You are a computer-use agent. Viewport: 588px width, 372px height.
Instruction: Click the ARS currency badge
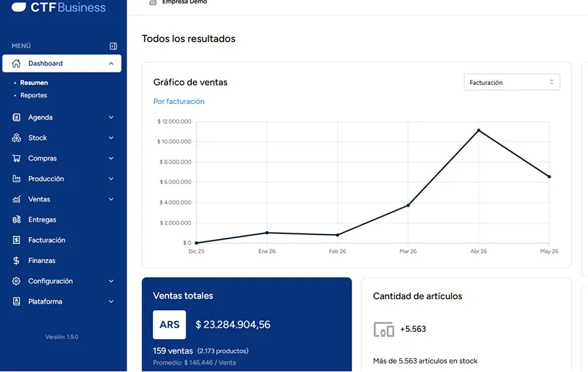pyautogui.click(x=169, y=325)
